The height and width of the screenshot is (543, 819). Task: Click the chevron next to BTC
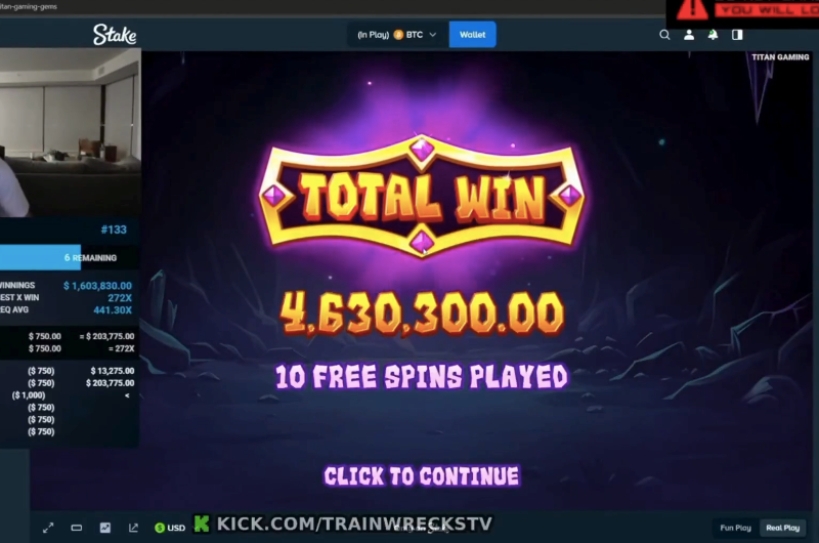point(432,35)
